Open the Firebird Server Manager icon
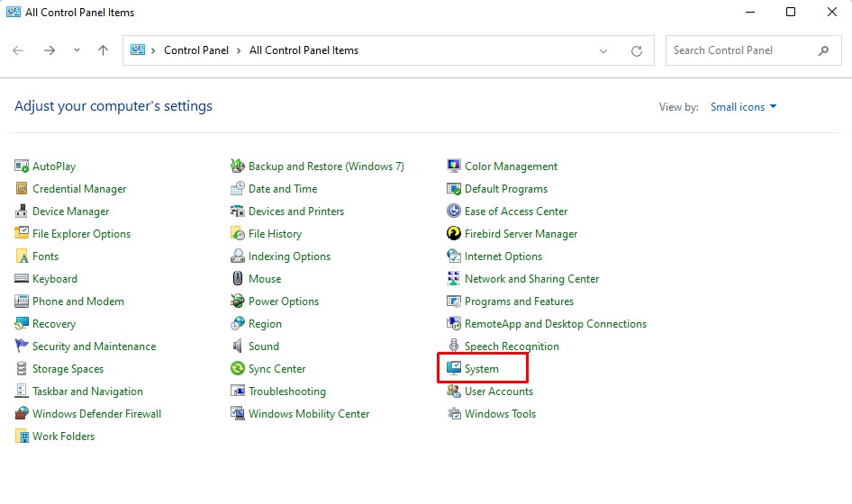This screenshot has height=504, width=852. pos(454,233)
